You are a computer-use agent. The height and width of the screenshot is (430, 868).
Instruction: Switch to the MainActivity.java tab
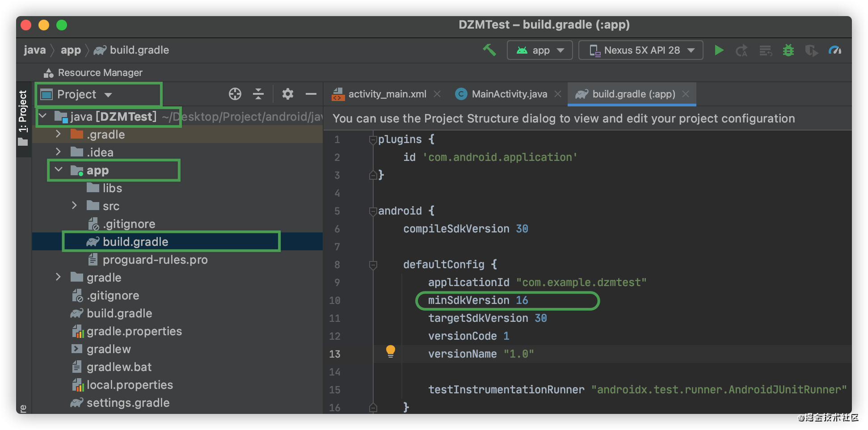501,94
